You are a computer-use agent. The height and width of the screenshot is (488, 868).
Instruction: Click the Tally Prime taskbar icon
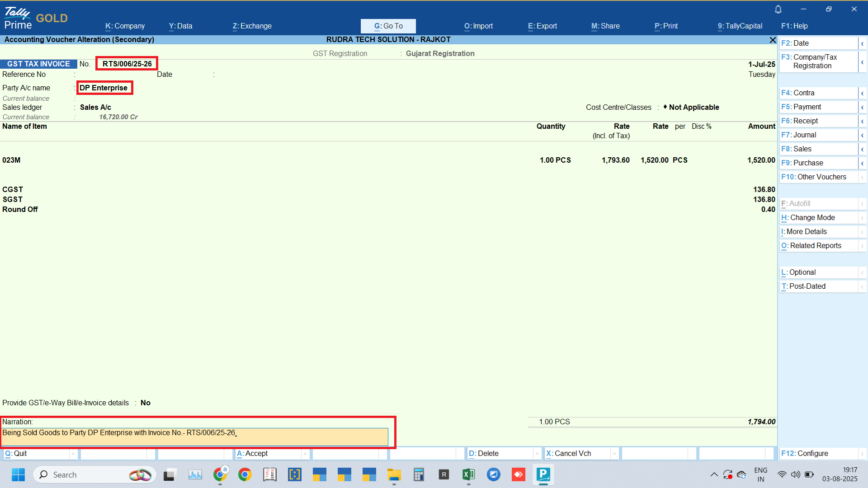click(543, 474)
